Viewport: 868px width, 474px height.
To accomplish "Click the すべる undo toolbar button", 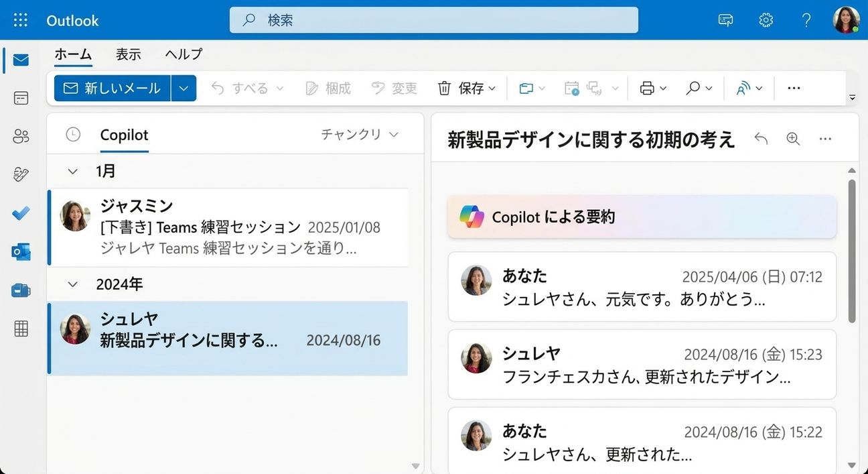I will click(239, 88).
